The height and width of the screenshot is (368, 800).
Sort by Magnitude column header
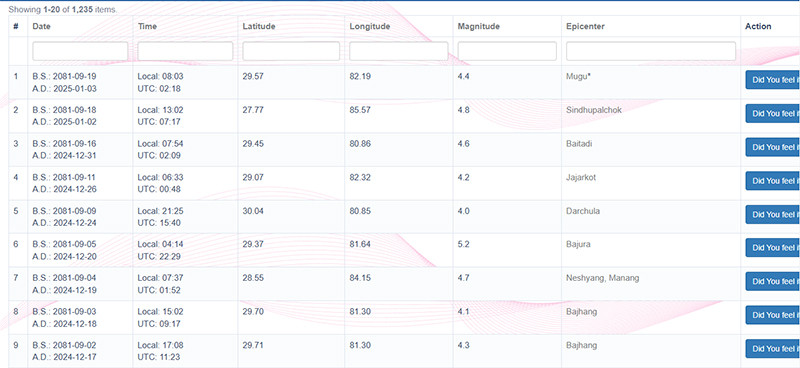[x=479, y=26]
